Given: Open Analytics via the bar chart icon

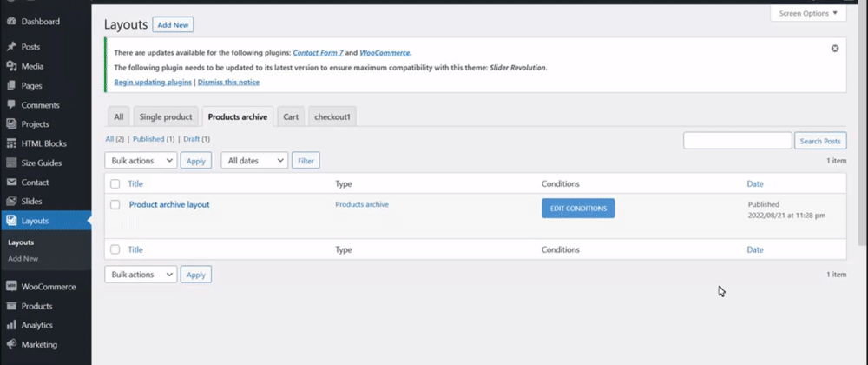Looking at the screenshot, I should click(11, 325).
